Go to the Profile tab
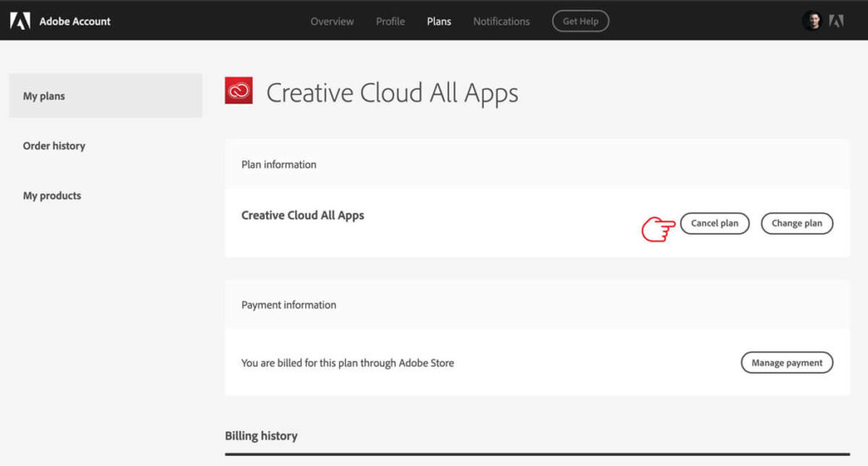This screenshot has height=466, width=868. tap(390, 21)
